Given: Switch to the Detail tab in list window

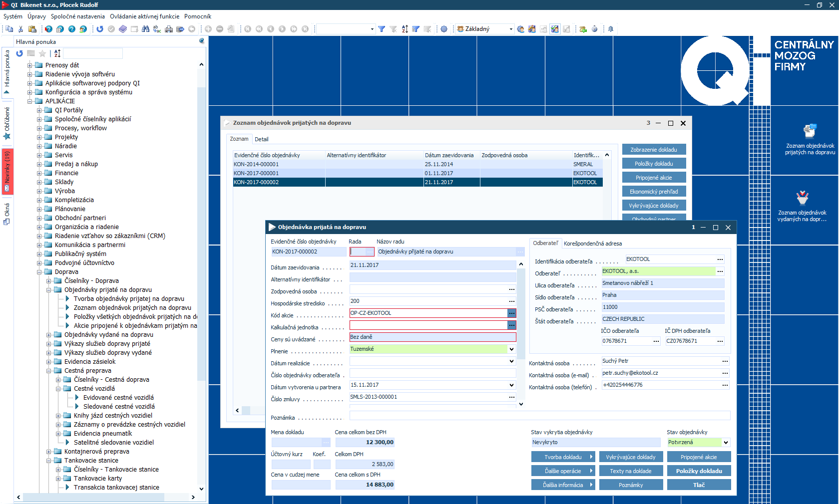Looking at the screenshot, I should [x=261, y=139].
